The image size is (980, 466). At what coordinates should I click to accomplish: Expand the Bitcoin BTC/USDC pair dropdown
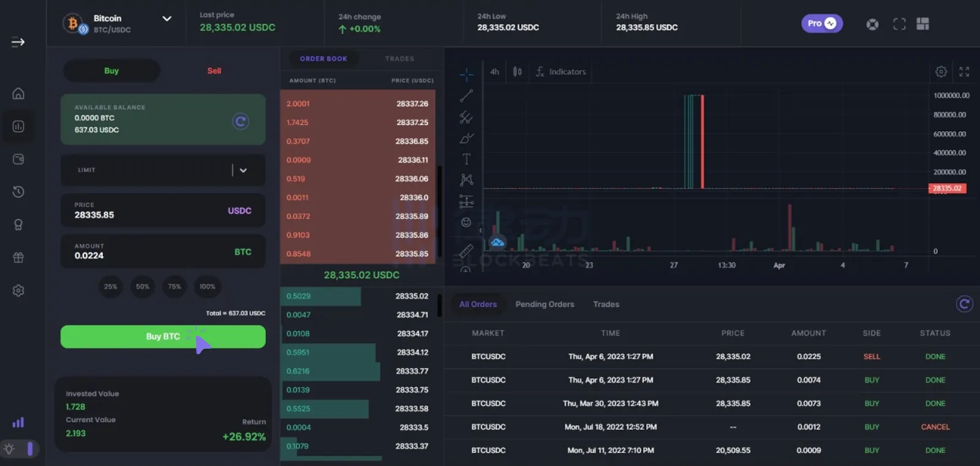pyautogui.click(x=166, y=19)
